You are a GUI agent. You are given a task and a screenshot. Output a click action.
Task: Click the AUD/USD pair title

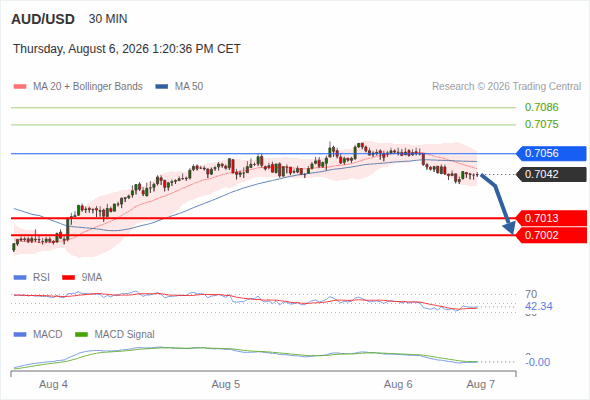click(x=43, y=19)
